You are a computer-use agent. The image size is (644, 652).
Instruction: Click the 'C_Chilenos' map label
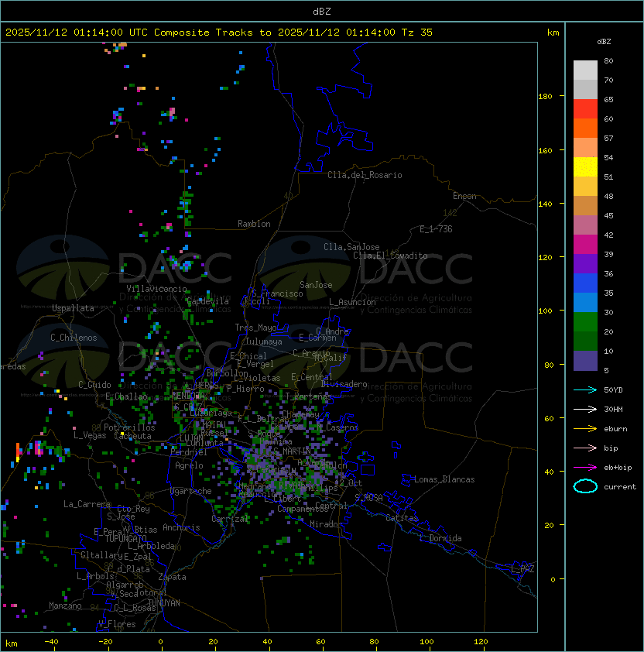click(x=74, y=338)
